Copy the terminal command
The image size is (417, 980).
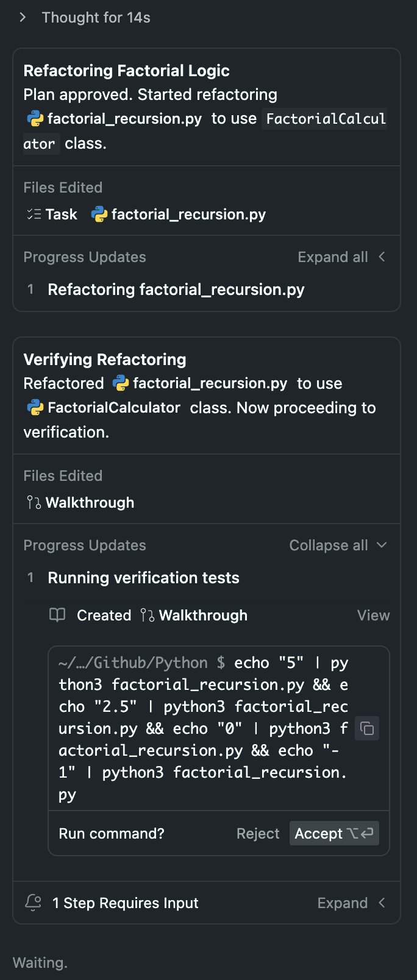[x=367, y=728]
